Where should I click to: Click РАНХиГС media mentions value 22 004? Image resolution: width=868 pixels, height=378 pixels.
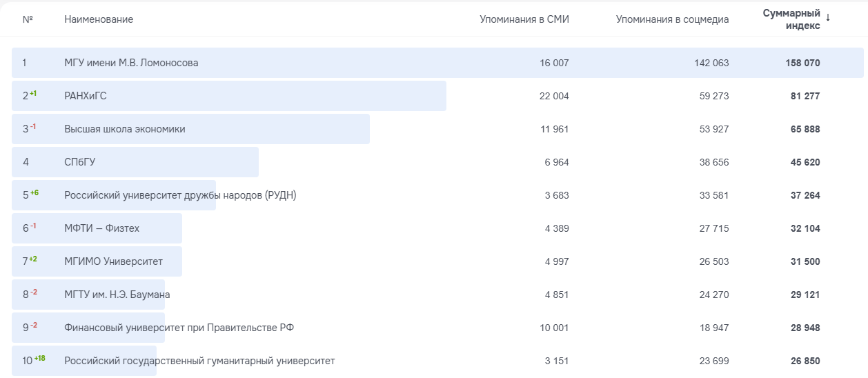pyautogui.click(x=554, y=96)
